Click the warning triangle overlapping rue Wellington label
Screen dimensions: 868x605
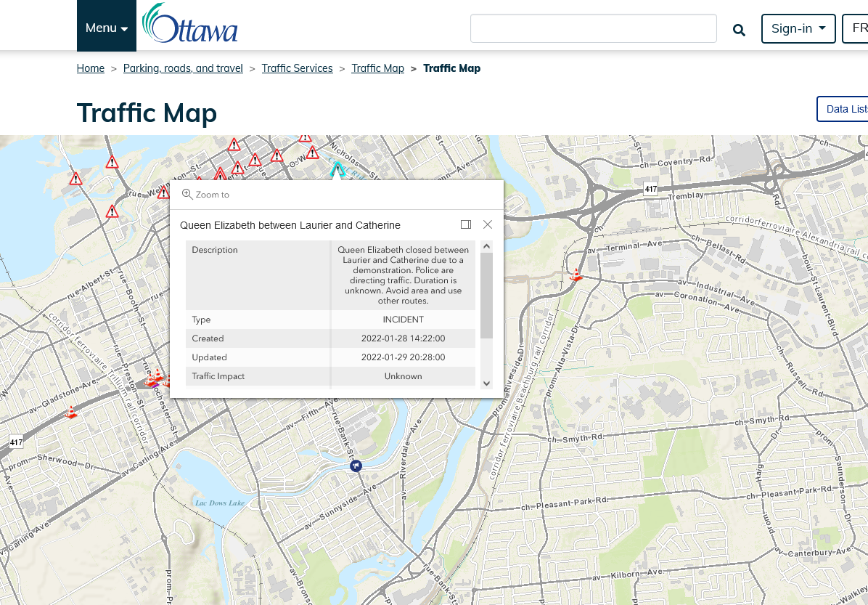tap(163, 192)
